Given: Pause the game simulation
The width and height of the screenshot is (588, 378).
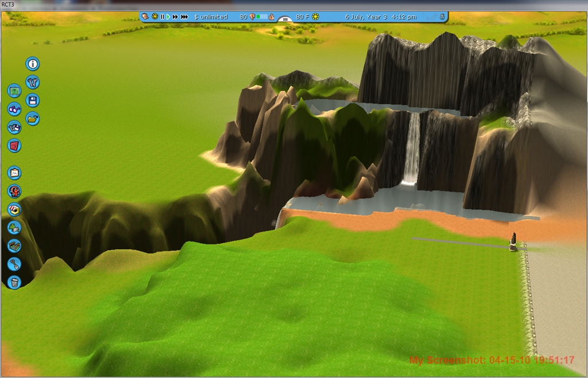Looking at the screenshot, I should point(162,17).
